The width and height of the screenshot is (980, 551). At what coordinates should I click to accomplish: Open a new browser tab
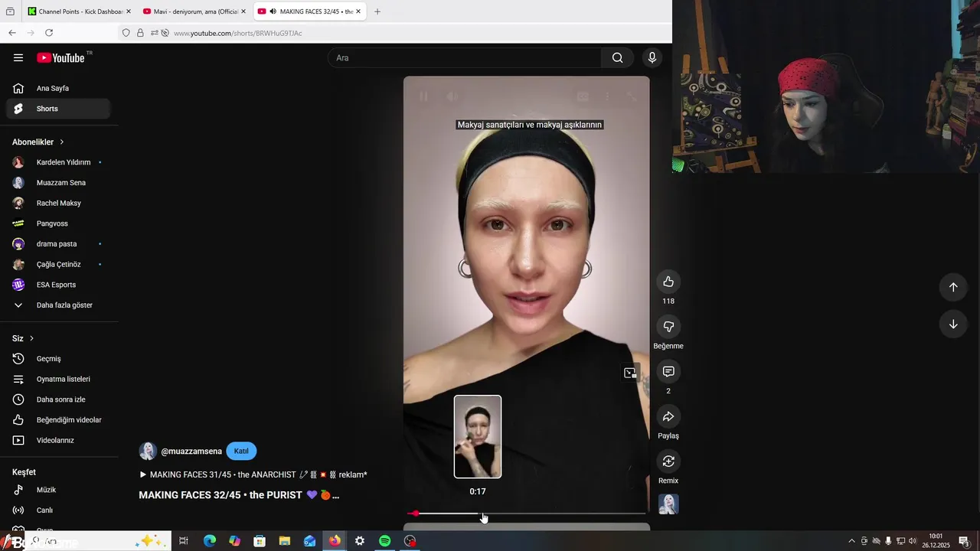click(377, 11)
